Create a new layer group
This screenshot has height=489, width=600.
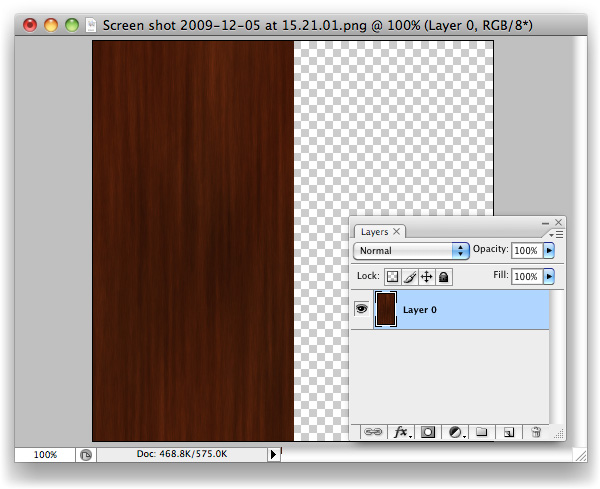[481, 432]
